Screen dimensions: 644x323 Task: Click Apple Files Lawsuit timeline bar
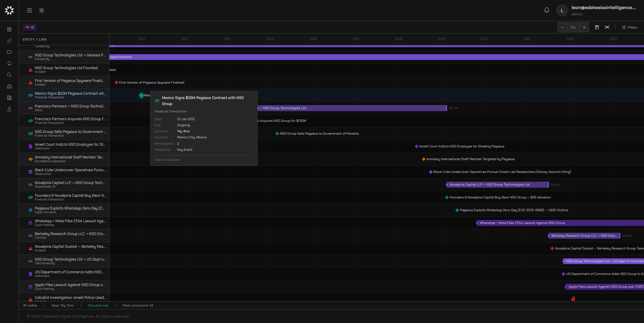click(x=605, y=287)
